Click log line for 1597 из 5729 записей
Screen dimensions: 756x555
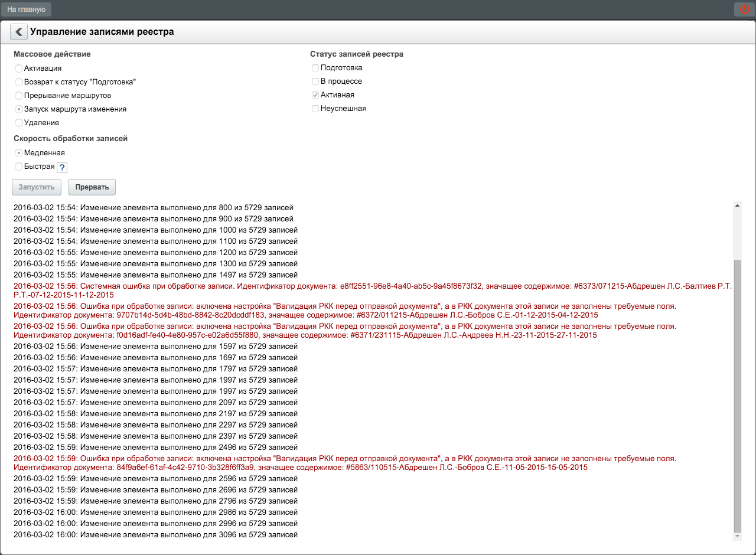point(155,347)
